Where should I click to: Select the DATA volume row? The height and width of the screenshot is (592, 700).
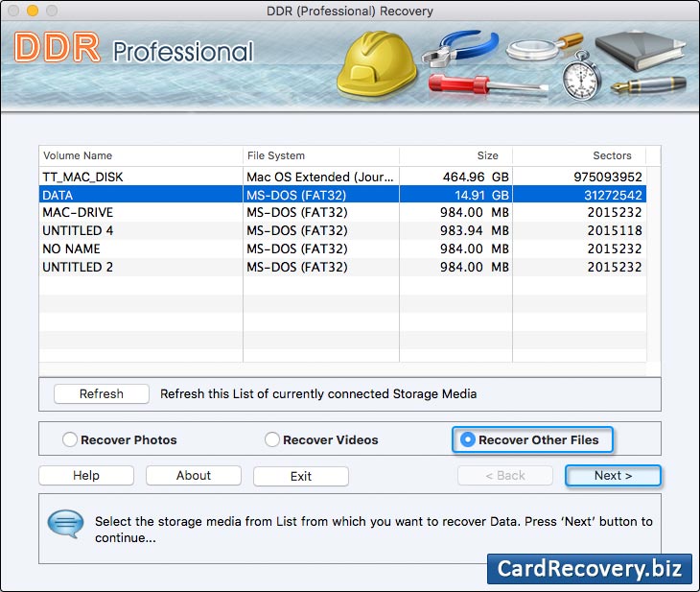click(x=342, y=195)
